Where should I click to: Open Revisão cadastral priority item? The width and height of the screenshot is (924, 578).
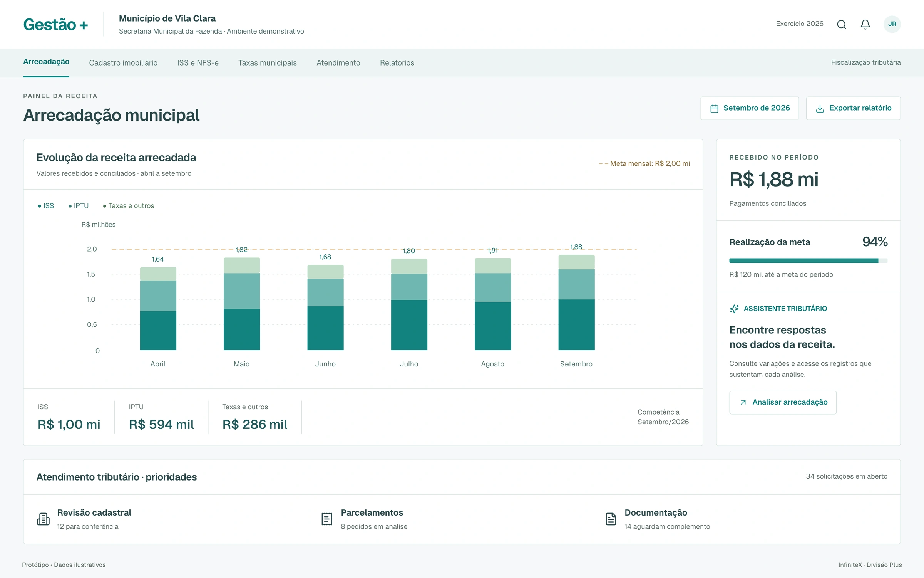pyautogui.click(x=85, y=519)
